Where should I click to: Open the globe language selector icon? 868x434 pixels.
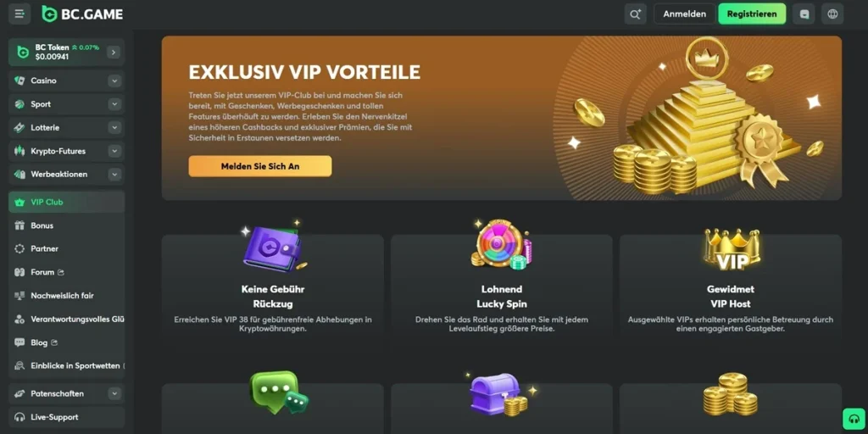coord(832,14)
